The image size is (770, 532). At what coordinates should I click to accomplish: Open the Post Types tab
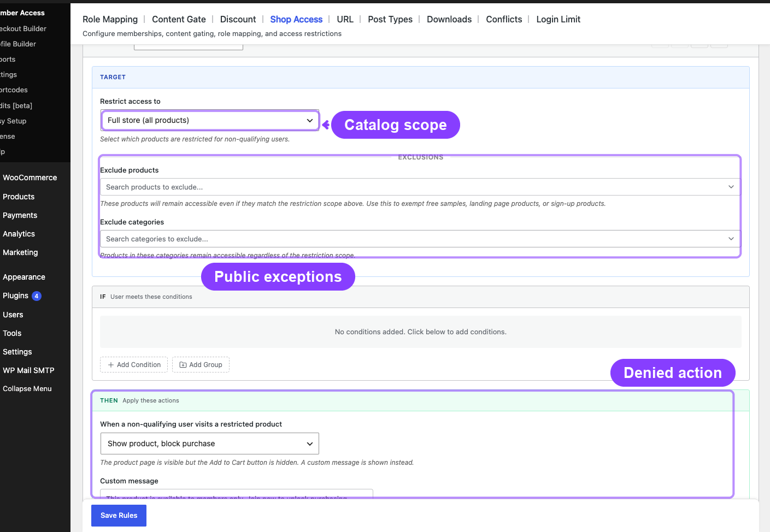click(x=390, y=19)
